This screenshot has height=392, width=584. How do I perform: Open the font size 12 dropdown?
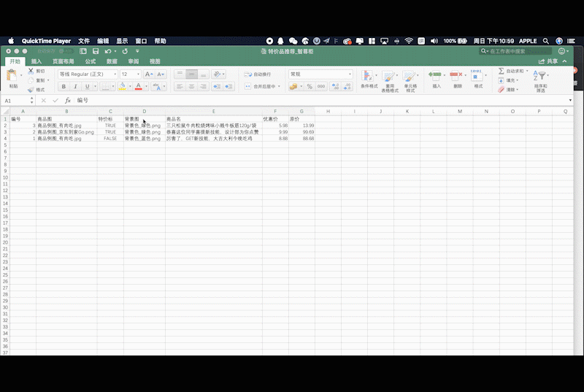coord(138,74)
